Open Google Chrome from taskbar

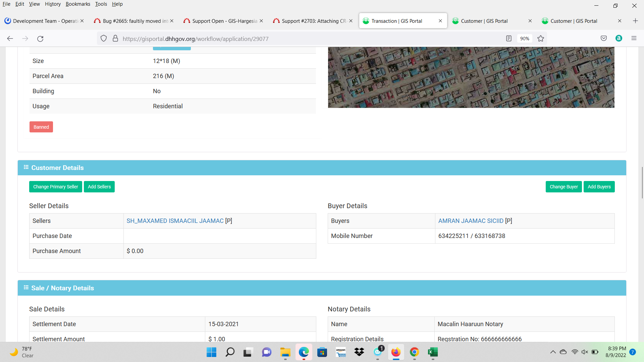click(414, 352)
